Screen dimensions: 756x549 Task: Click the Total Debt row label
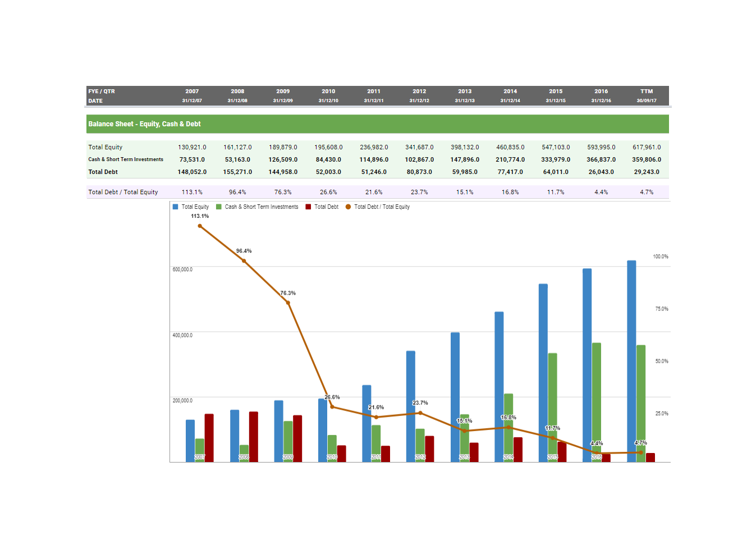click(x=103, y=172)
